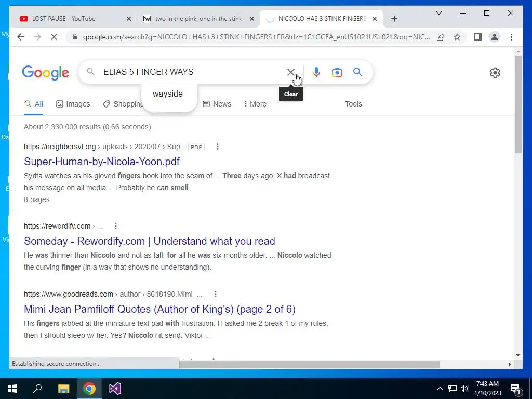Click the horizontal scrollbar thumb
The image size is (532, 399).
coord(310,364)
